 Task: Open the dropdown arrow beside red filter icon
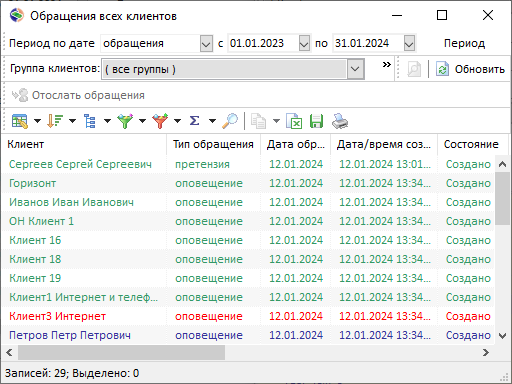point(178,121)
